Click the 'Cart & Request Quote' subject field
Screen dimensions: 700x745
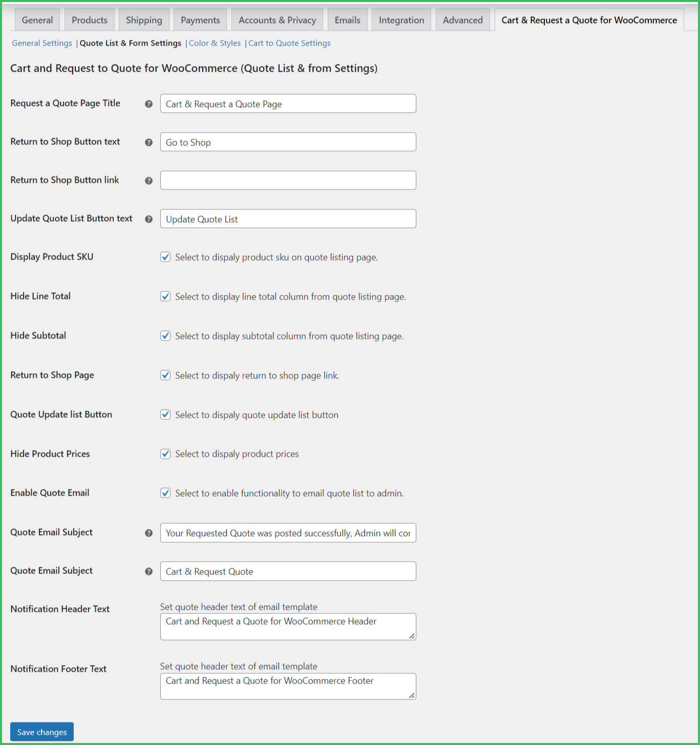click(x=288, y=571)
